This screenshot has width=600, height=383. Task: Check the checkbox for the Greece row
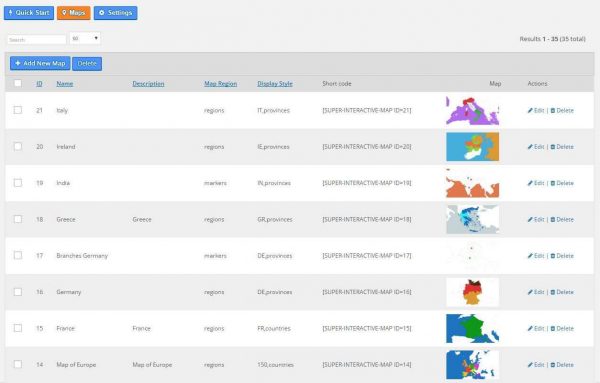18,219
